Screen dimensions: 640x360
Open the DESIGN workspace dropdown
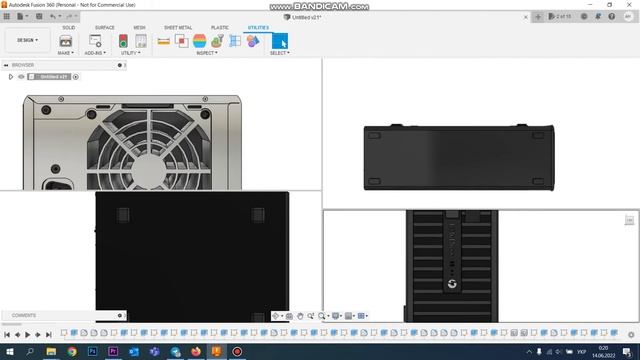[x=27, y=40]
